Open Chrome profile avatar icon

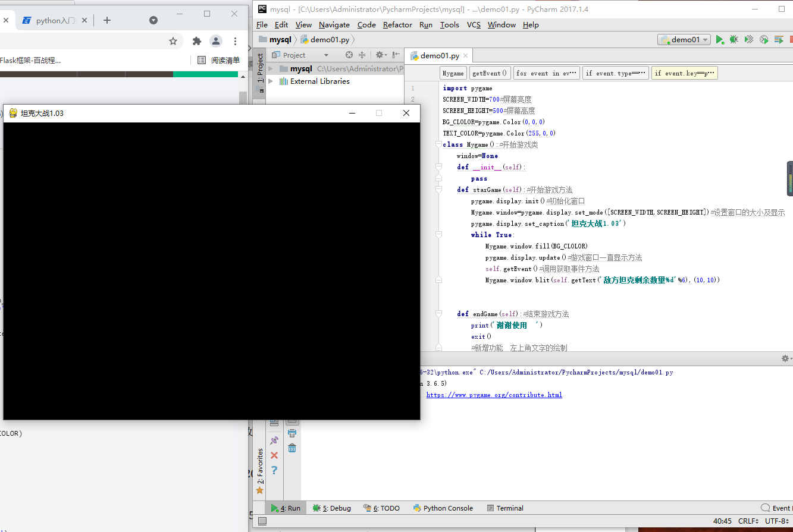(216, 41)
